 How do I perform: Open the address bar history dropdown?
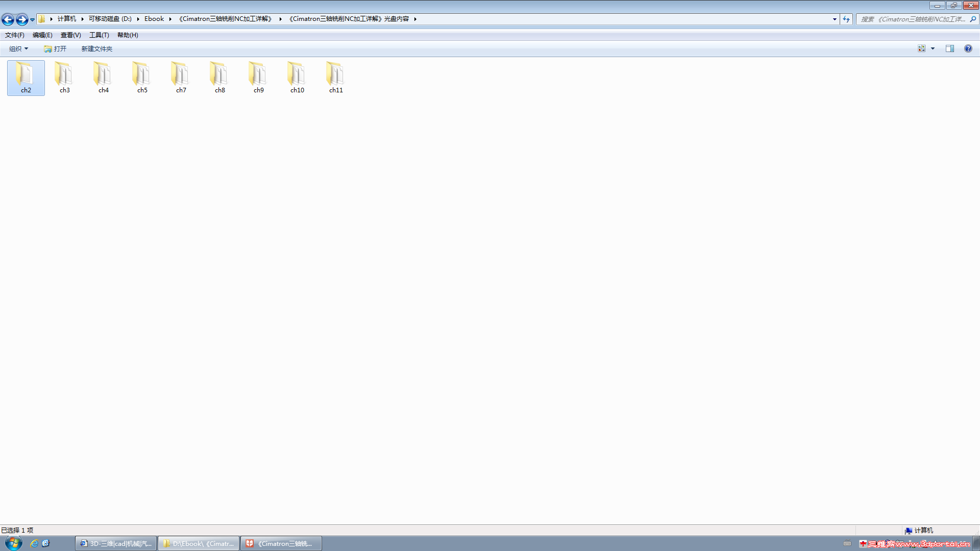point(835,19)
